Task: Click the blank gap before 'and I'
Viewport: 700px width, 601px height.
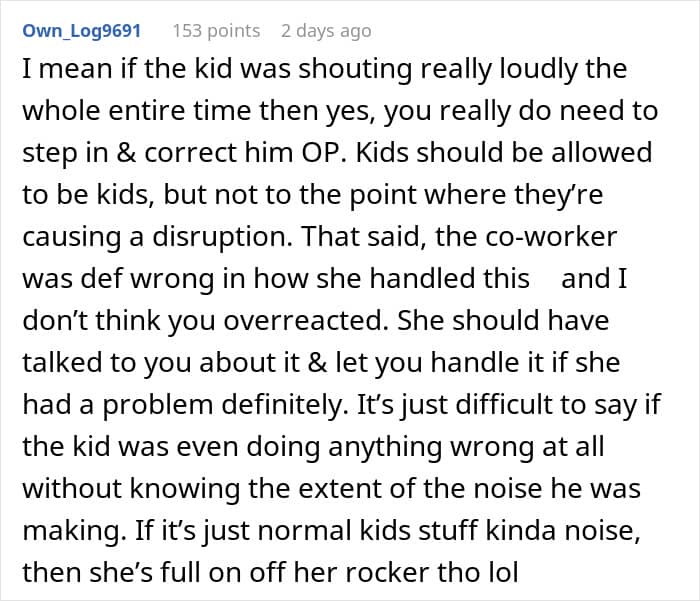Action: (545, 279)
